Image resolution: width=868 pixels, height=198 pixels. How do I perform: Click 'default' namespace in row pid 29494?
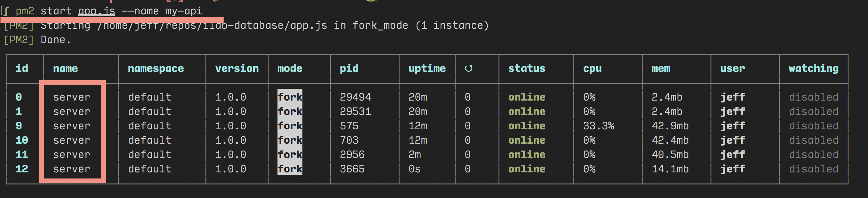150,97
